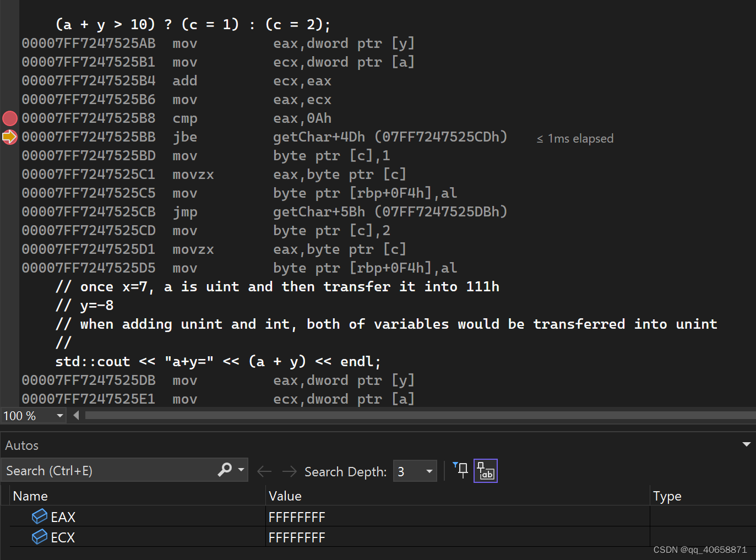This screenshot has height=560, width=756.
Task: Click the forward navigation arrow
Action: (x=289, y=471)
